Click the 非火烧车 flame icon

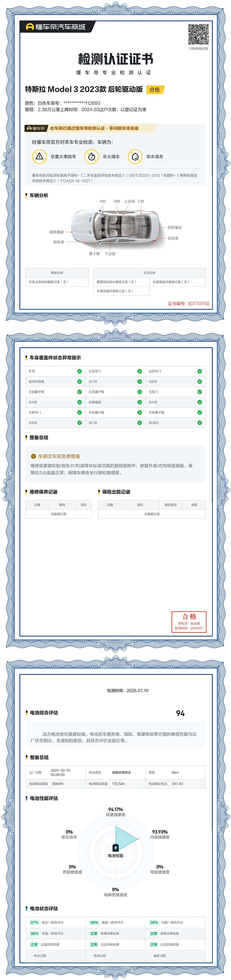[x=91, y=156]
